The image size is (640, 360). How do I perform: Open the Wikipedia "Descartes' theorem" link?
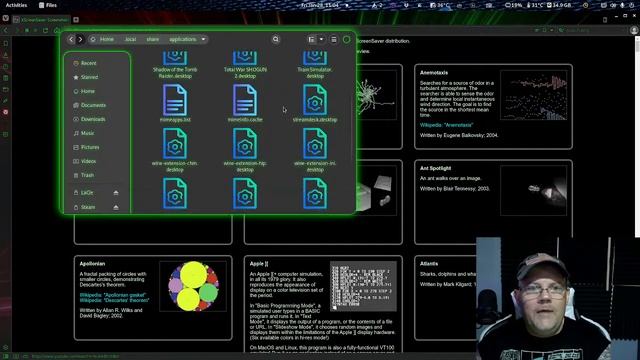114,300
